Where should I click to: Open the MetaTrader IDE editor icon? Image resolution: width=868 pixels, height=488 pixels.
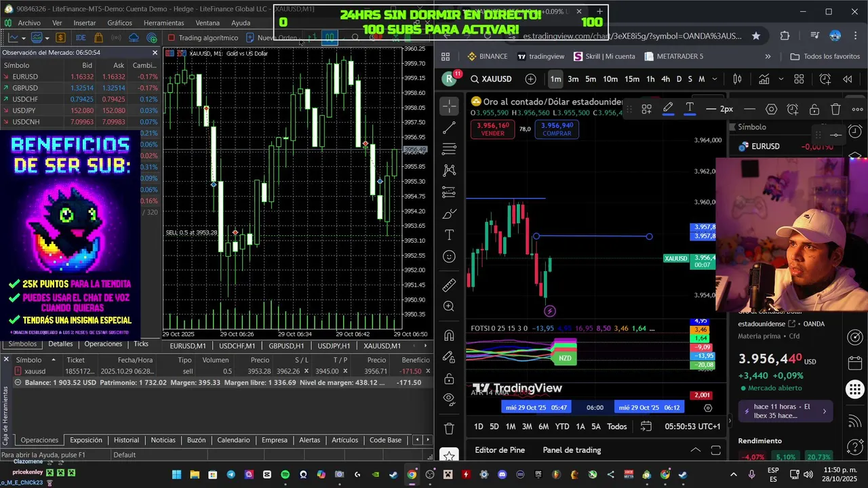pos(81,38)
